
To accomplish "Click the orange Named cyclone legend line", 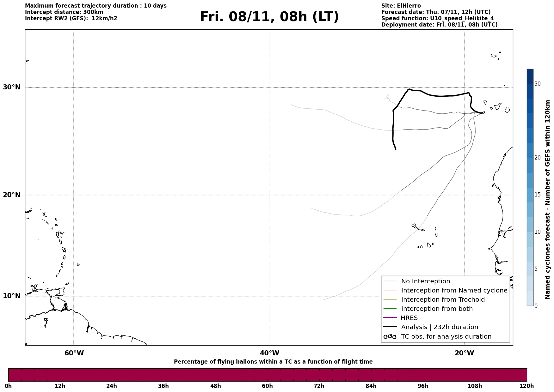I will click(390, 290).
